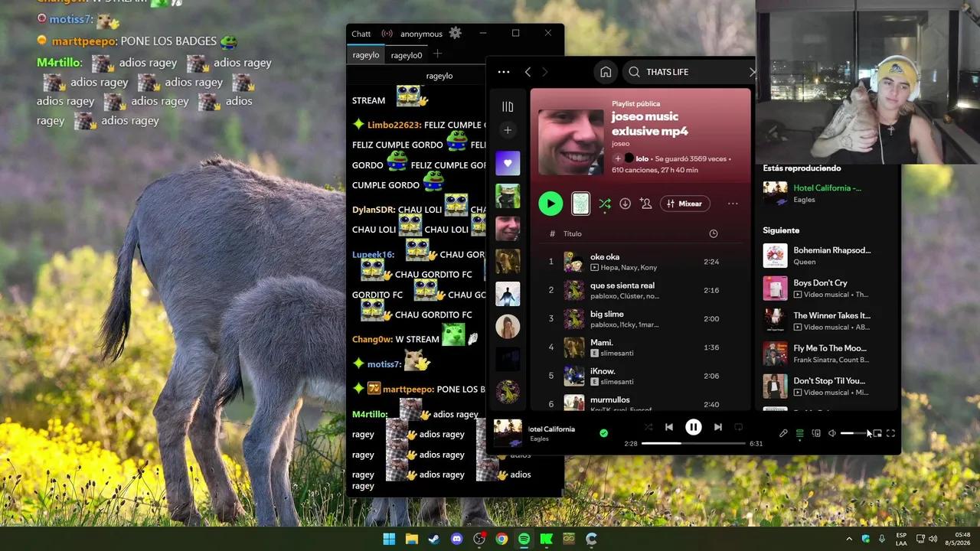Collapse the Your Library sidebar
The image size is (980, 551).
point(508,106)
